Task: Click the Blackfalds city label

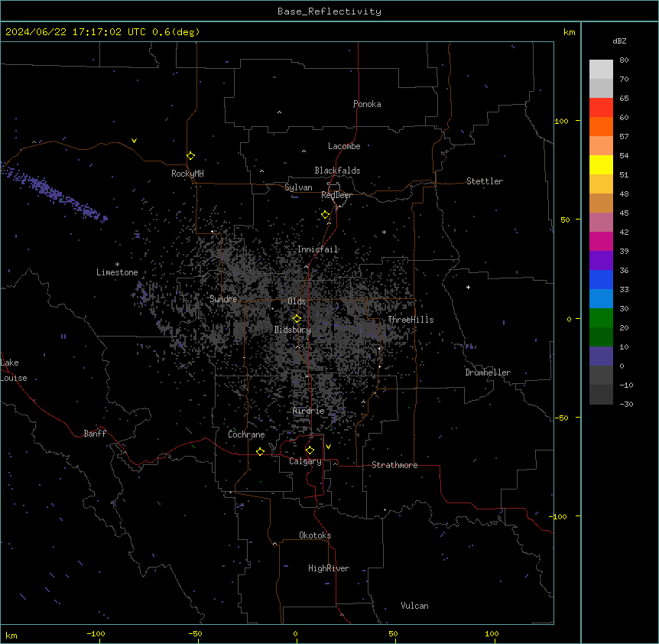Action: 337,171
